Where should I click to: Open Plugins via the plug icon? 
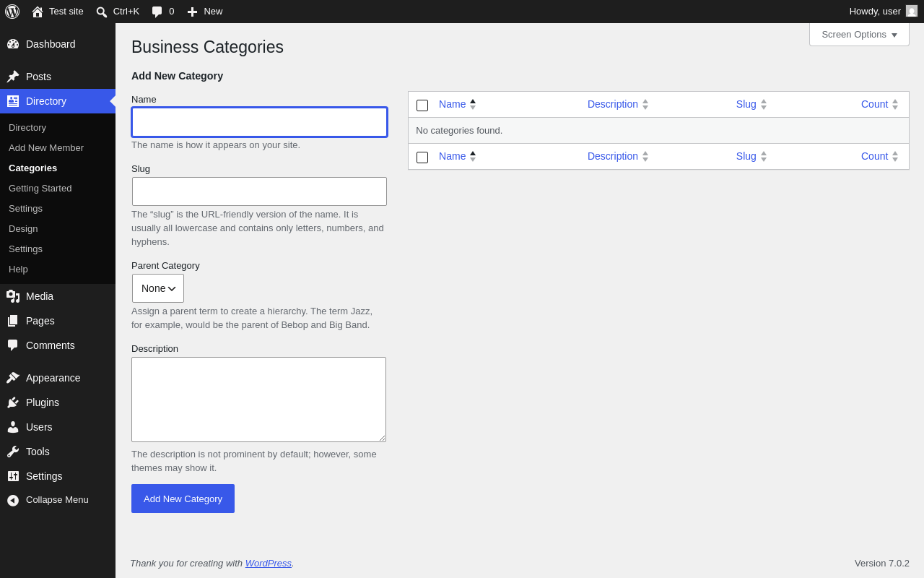(13, 402)
